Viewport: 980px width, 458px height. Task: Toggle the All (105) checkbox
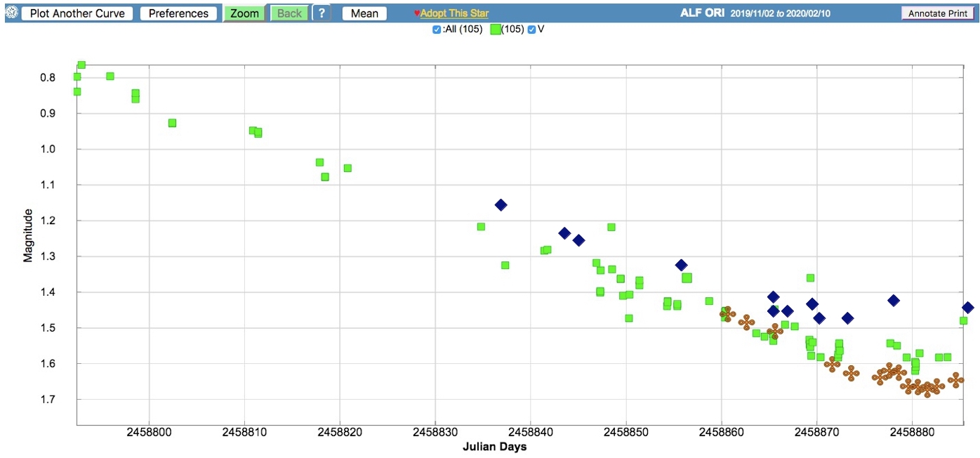[437, 30]
